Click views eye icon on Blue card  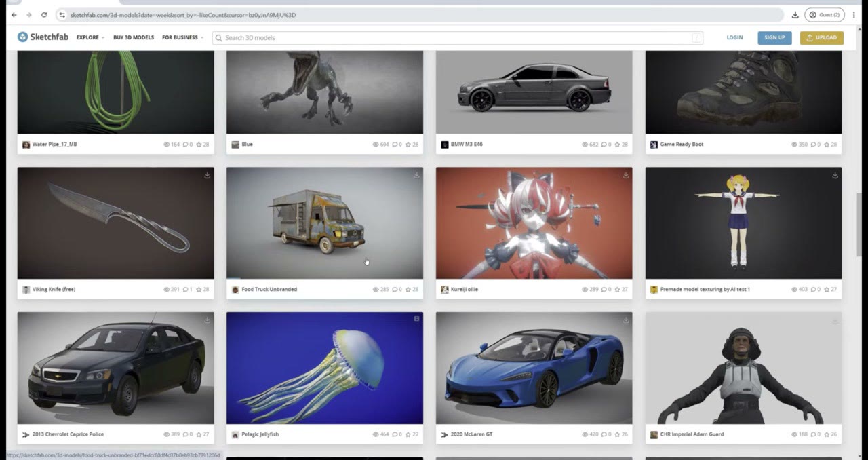pos(376,145)
